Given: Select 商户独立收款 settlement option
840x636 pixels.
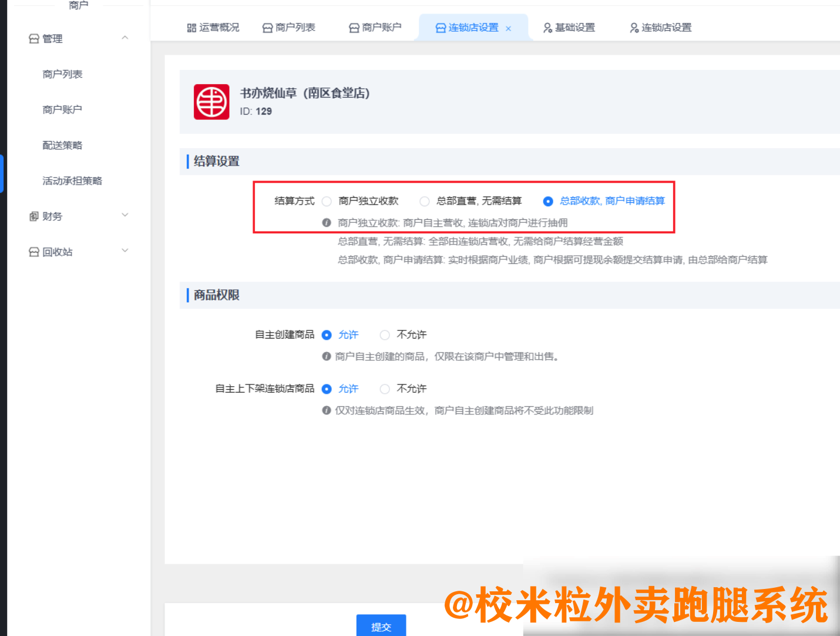Looking at the screenshot, I should tap(327, 202).
